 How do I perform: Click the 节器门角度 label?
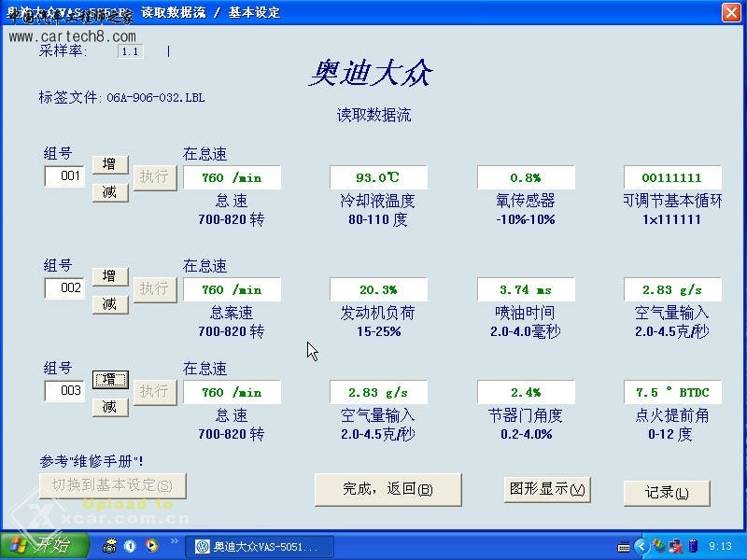526,415
